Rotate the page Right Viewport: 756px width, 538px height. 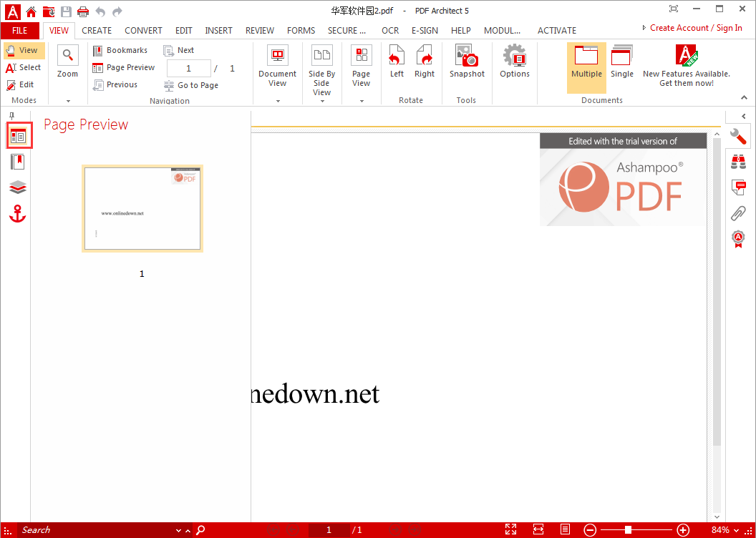coord(425,62)
